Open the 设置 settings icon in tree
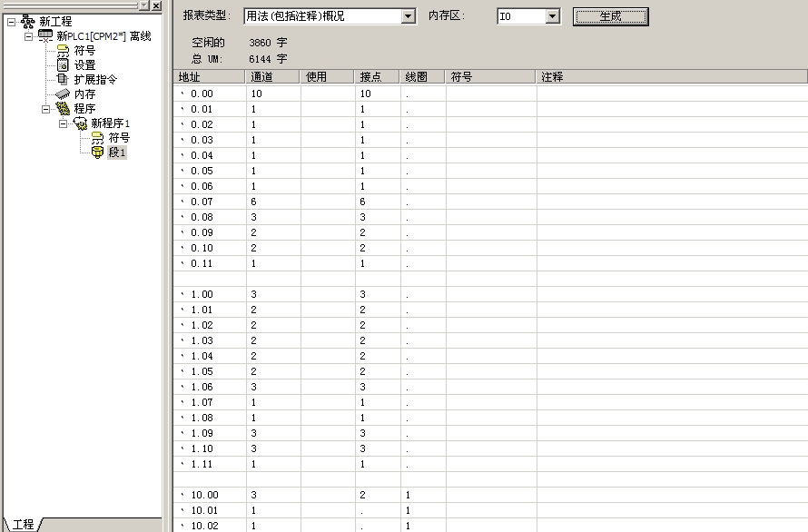This screenshot has height=532, width=808. coord(63,64)
